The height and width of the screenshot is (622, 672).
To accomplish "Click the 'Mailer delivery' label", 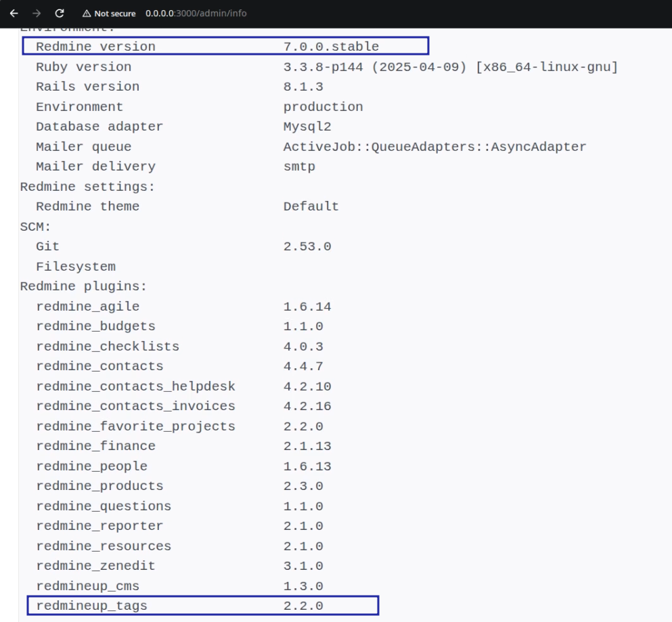I will pos(95,166).
